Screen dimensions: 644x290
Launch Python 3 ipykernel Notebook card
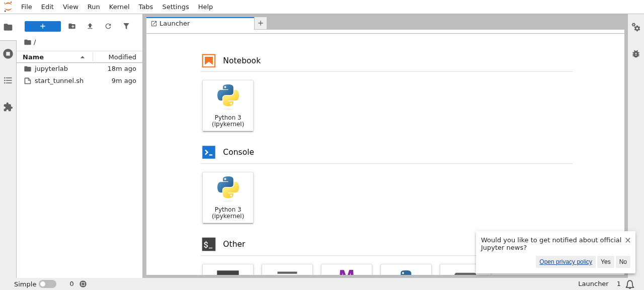click(228, 106)
